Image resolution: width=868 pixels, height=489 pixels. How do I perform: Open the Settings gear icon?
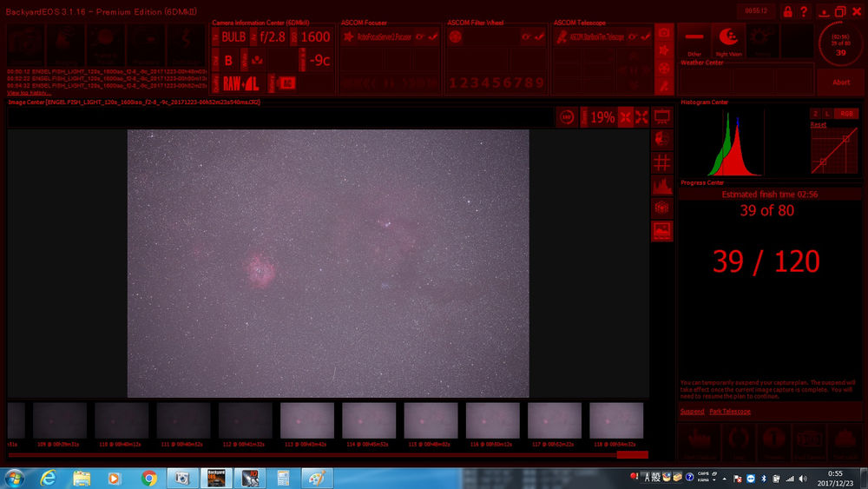762,41
